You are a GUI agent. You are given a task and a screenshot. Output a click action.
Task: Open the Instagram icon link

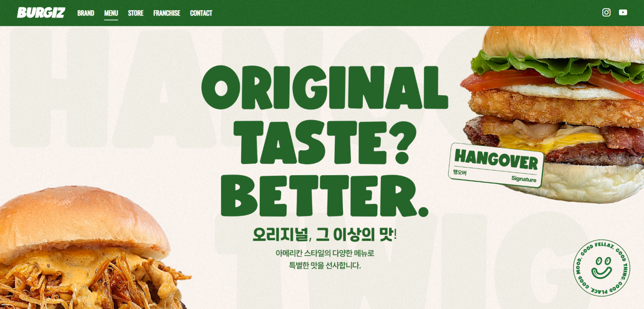[606, 12]
